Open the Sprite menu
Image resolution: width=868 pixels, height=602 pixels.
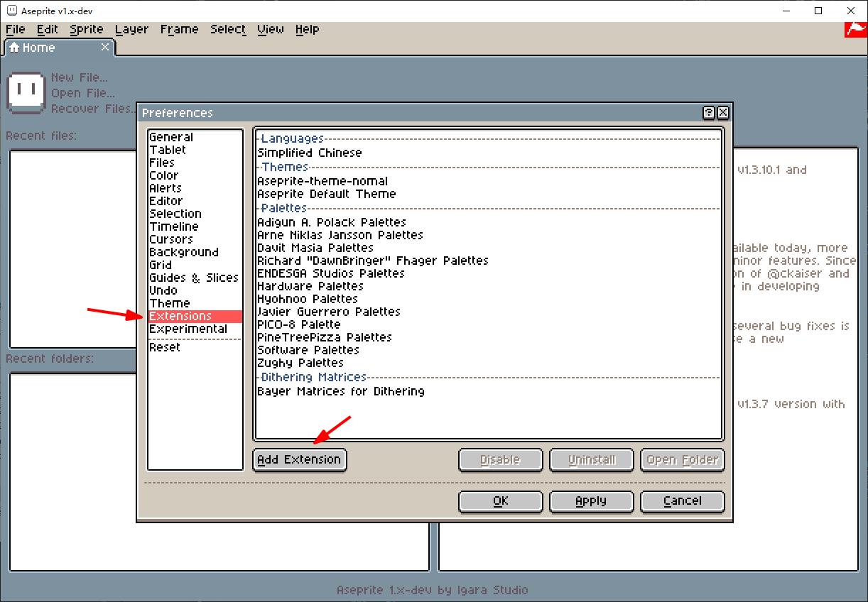point(87,29)
